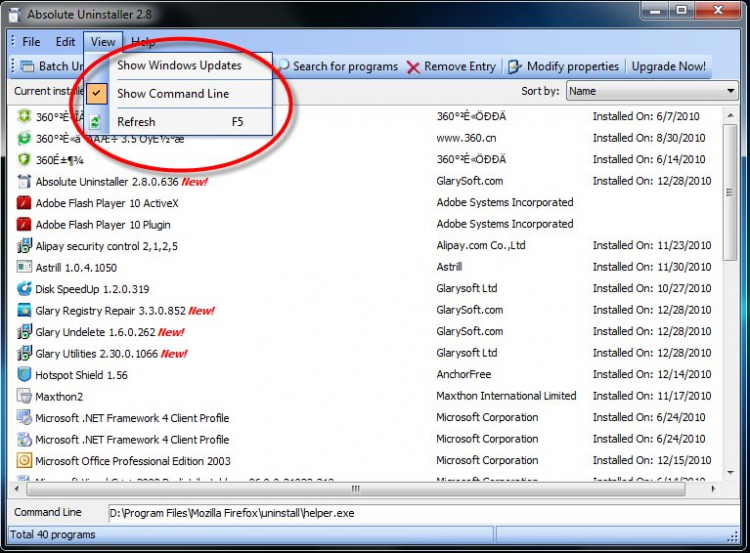Viewport: 750px width, 553px height.
Task: Click the vertical scrollbar thumb
Action: 730,192
